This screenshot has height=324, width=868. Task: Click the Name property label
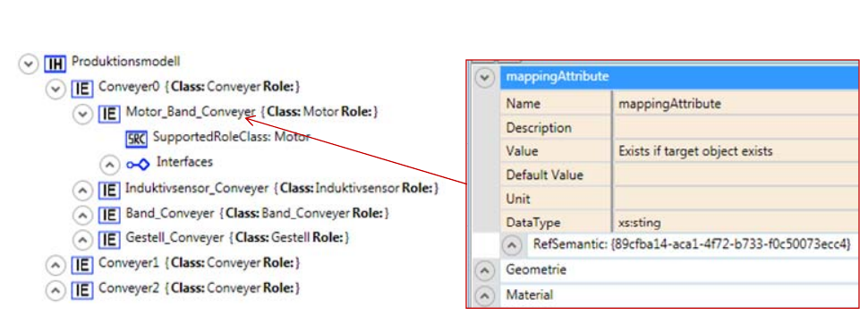(x=523, y=104)
